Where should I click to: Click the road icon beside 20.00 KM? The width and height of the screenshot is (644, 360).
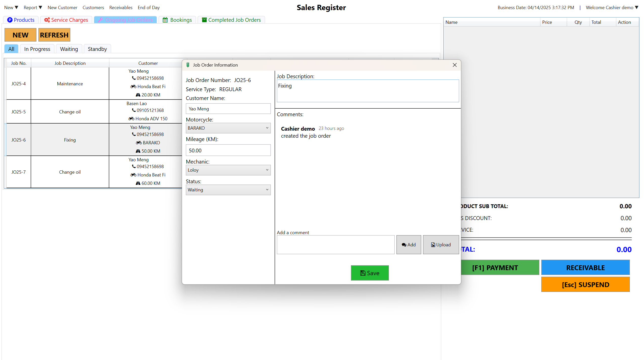click(138, 95)
